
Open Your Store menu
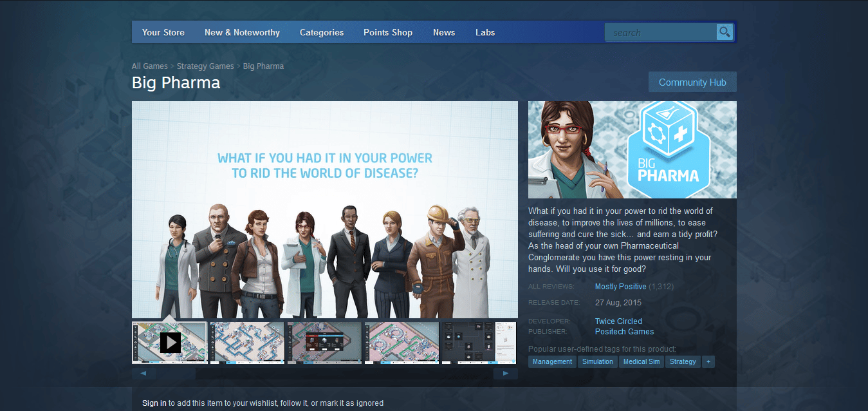click(x=163, y=32)
